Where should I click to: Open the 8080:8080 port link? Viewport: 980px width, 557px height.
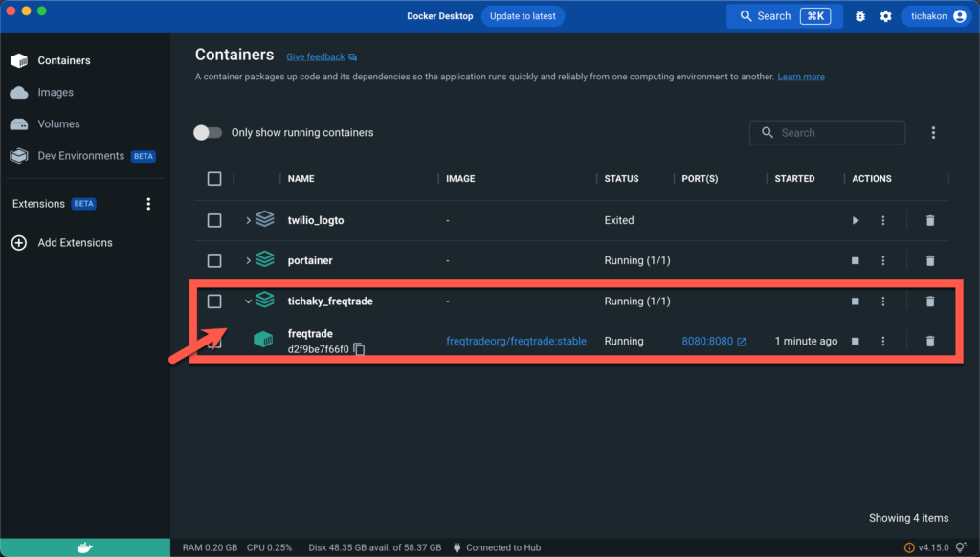707,342
